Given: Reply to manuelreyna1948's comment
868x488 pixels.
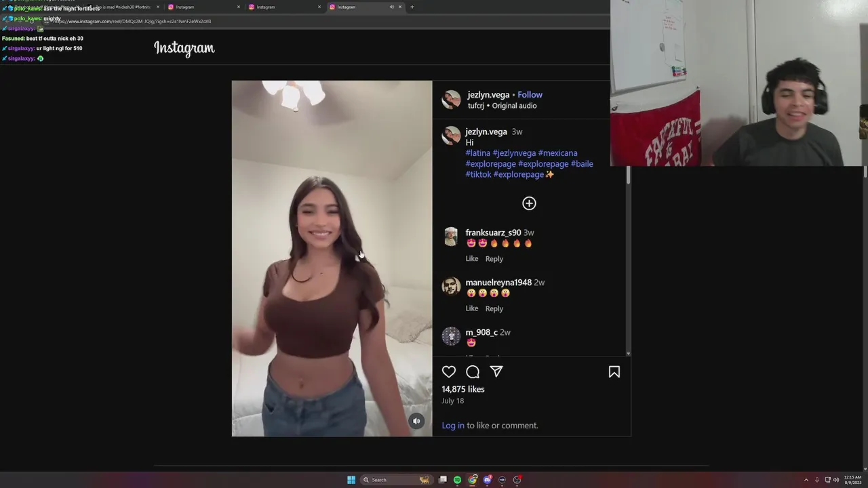Looking at the screenshot, I should (494, 308).
